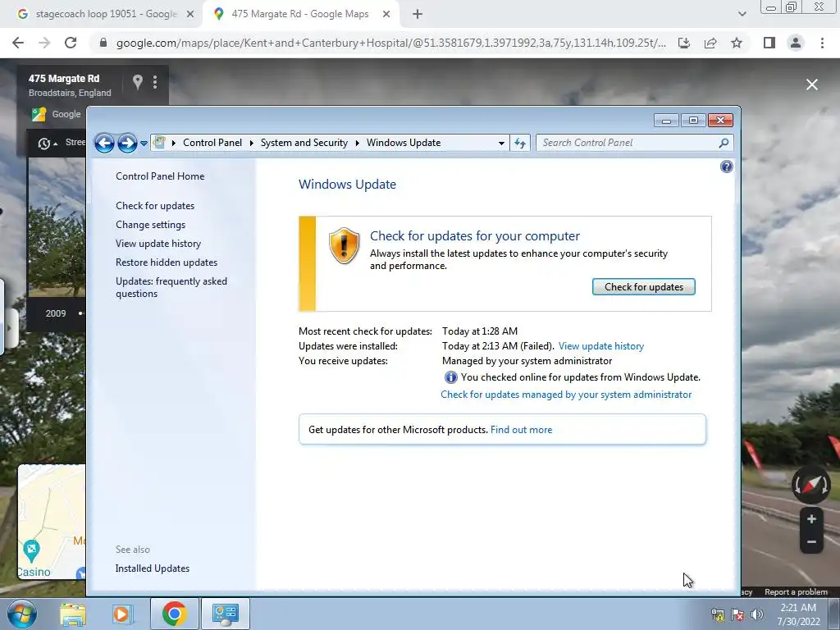Open Windows Media Player from the taskbar

(x=122, y=614)
